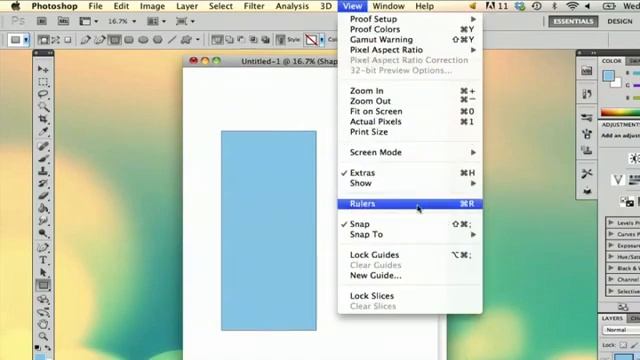Select the Spot Healing Brush tool

tap(43, 146)
